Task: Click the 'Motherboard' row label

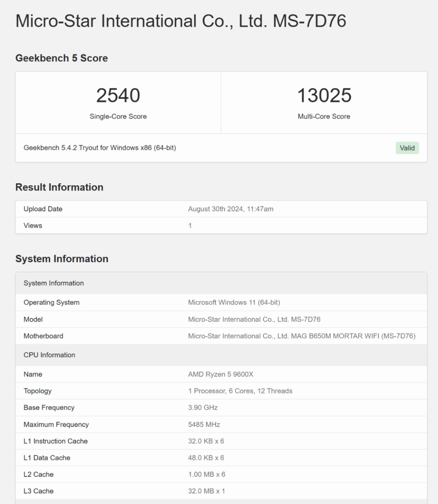Action: (43, 336)
